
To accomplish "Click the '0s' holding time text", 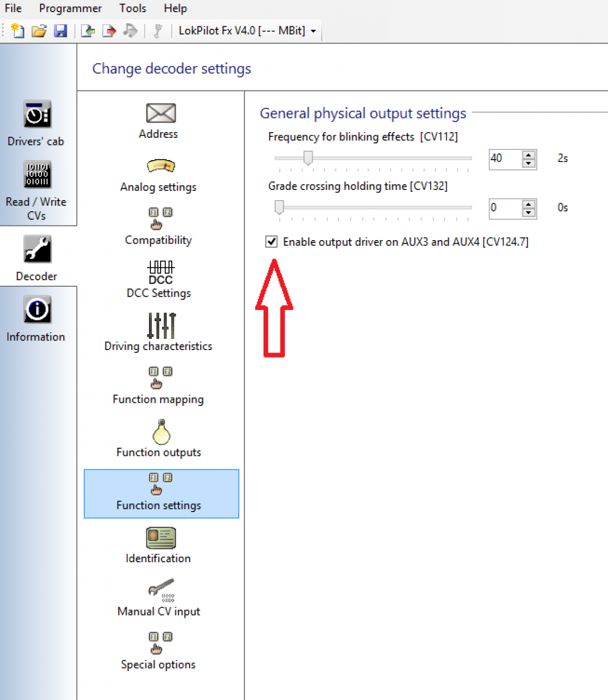I will (562, 207).
